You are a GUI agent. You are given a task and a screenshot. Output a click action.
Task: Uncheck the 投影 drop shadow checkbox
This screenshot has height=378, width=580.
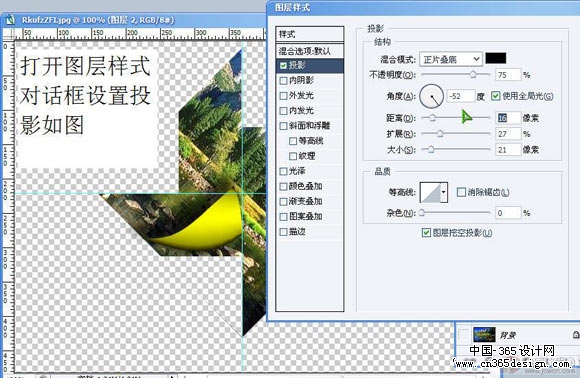(283, 65)
